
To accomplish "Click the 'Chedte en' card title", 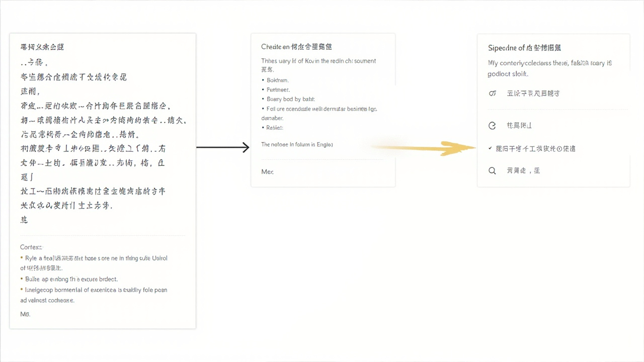I will [296, 47].
